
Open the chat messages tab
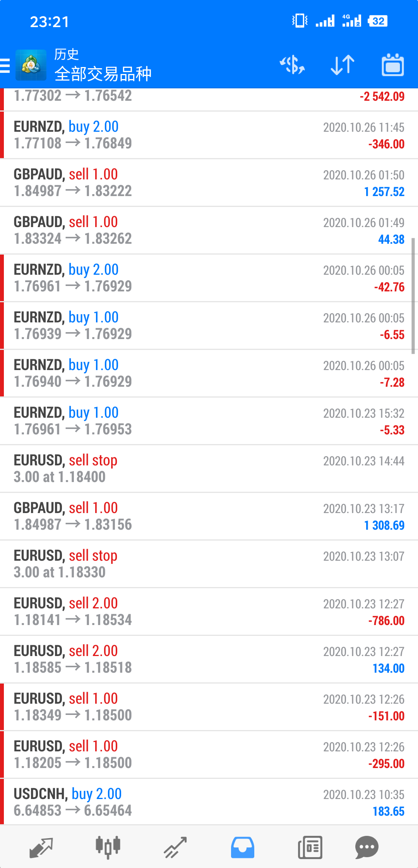[x=367, y=847]
